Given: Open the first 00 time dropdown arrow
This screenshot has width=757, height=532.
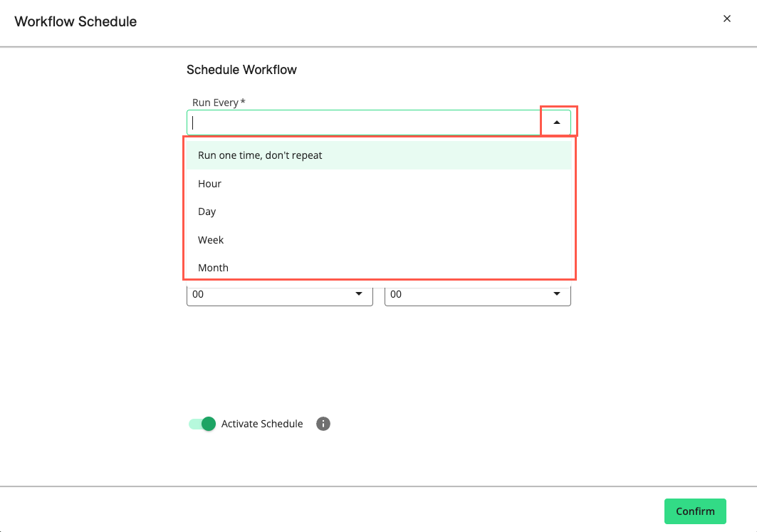Looking at the screenshot, I should [x=359, y=293].
